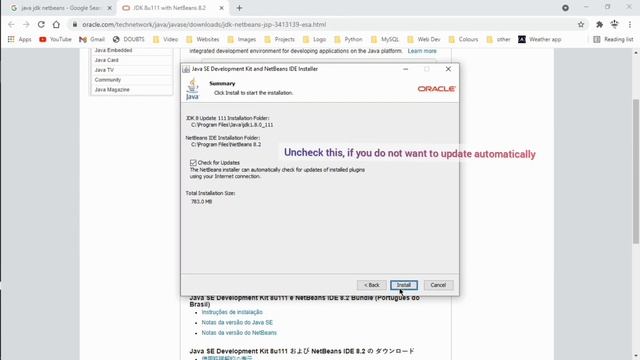Open Websites bookmarks folder
This screenshot has height=360, width=640.
coord(203,39)
